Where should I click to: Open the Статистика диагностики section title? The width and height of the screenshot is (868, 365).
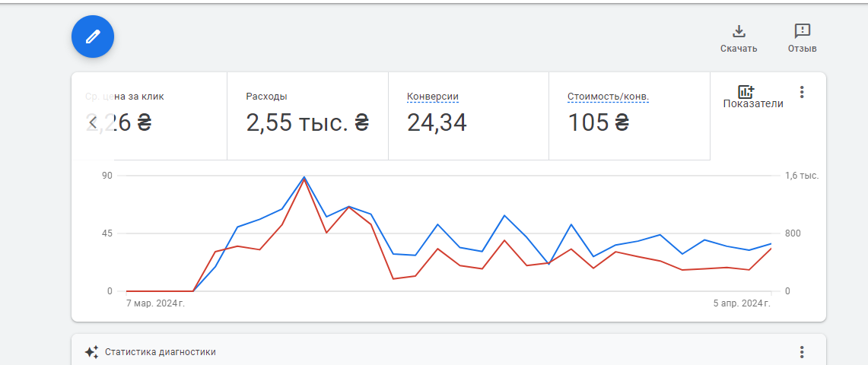click(161, 352)
